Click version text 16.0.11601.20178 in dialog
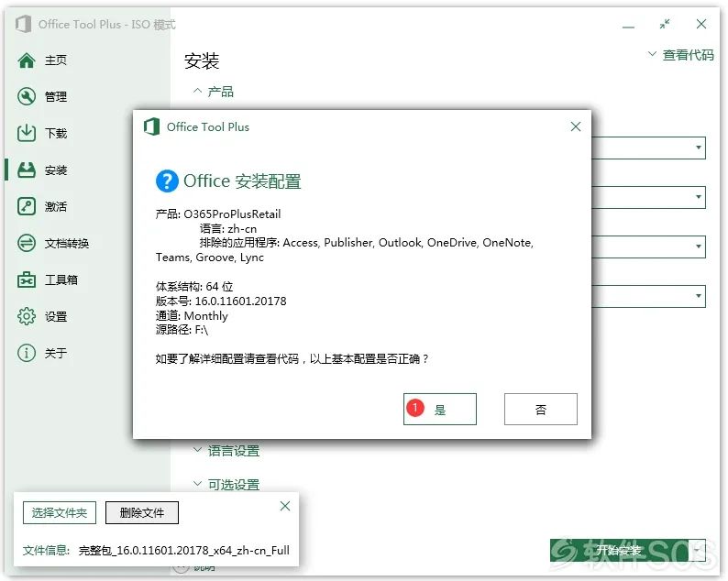Screen dimensions: 728x581 pos(240,301)
